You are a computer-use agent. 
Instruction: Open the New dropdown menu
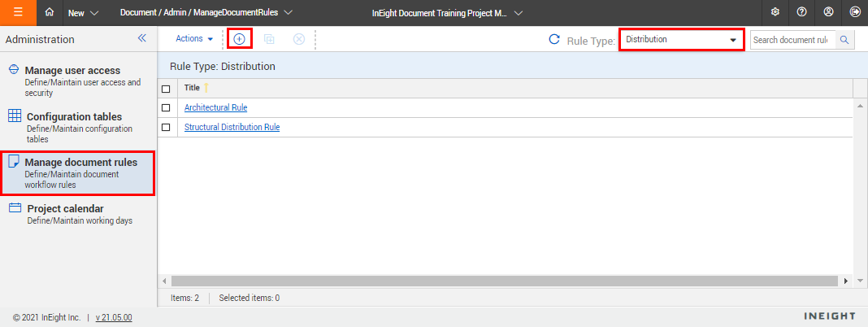coord(83,13)
